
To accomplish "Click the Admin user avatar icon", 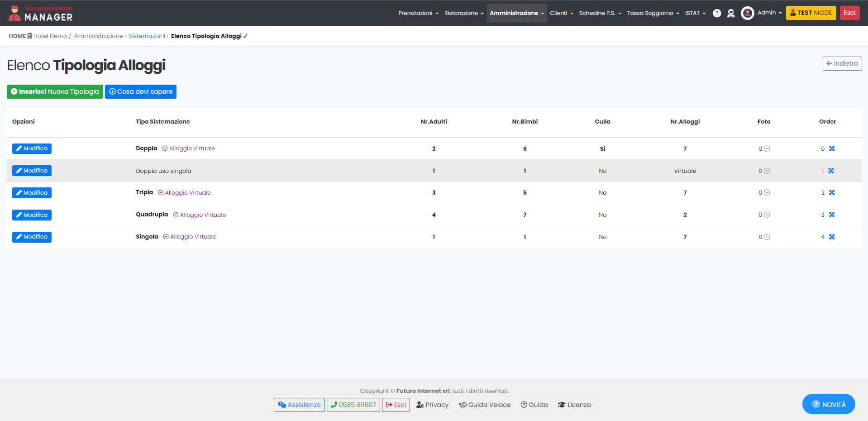I will pyautogui.click(x=747, y=13).
